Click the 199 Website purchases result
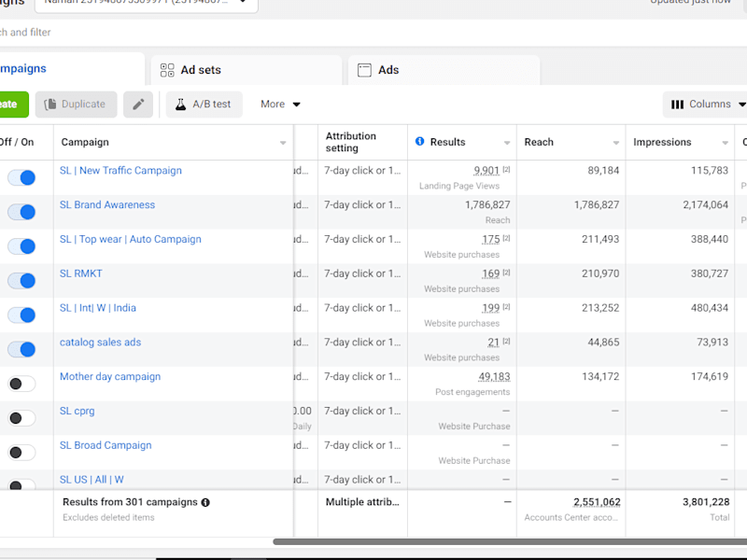The width and height of the screenshot is (747, 560). 491,308
